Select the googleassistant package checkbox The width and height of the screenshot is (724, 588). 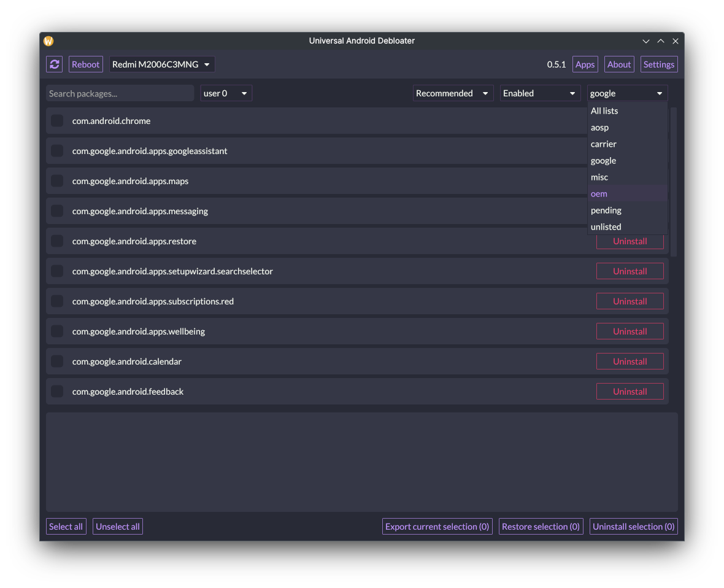(x=57, y=151)
